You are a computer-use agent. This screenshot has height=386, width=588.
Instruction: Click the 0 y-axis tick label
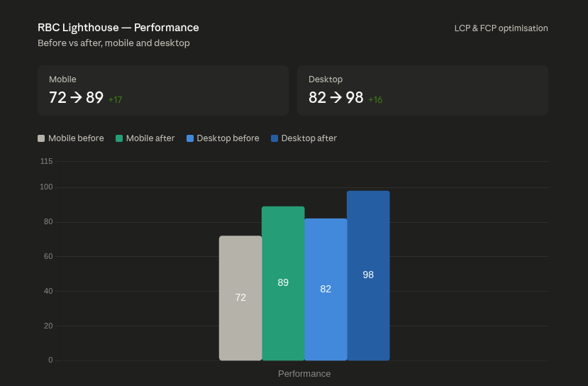point(50,360)
